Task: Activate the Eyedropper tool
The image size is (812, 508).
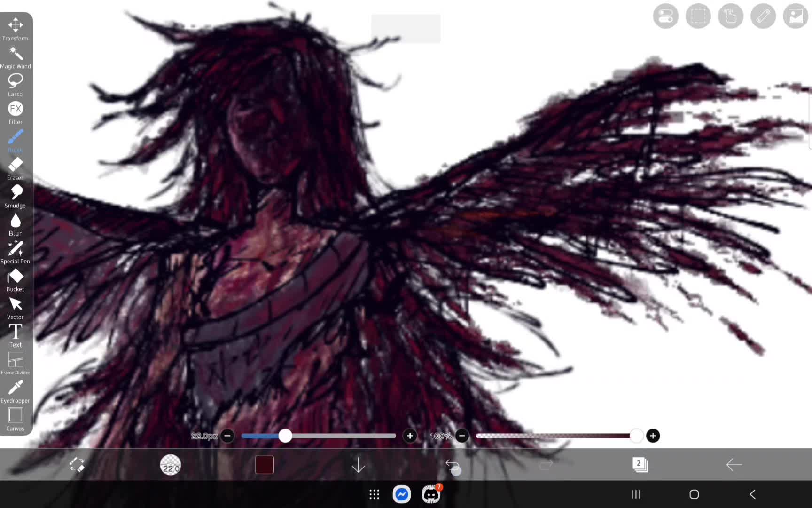Action: coord(15,392)
